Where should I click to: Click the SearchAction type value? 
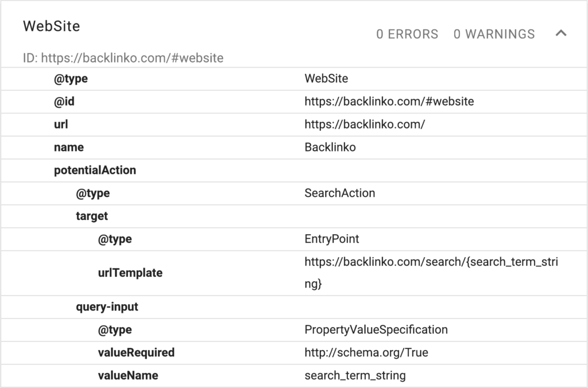[x=339, y=193]
